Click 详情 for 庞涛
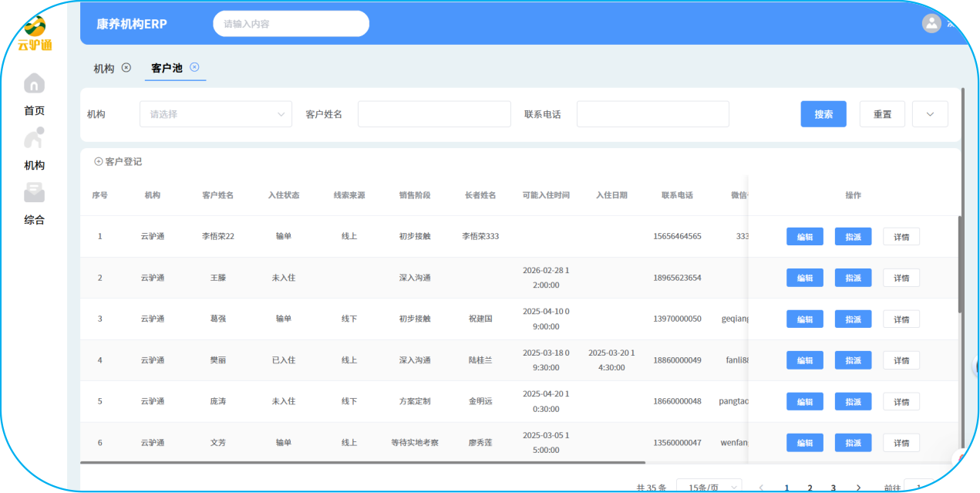980x493 pixels. click(901, 402)
